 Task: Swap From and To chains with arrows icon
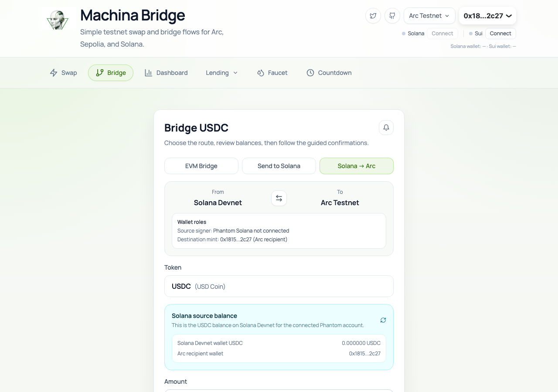coord(279,198)
